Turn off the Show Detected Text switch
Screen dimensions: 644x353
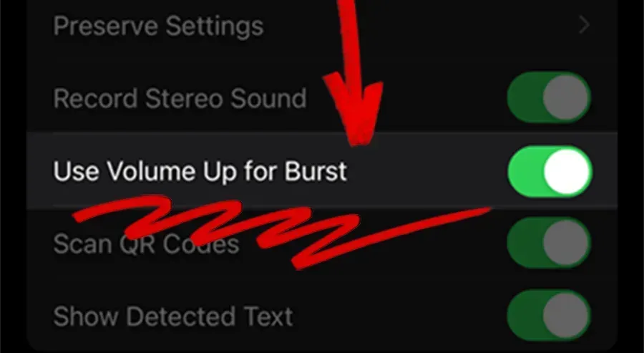[549, 316]
